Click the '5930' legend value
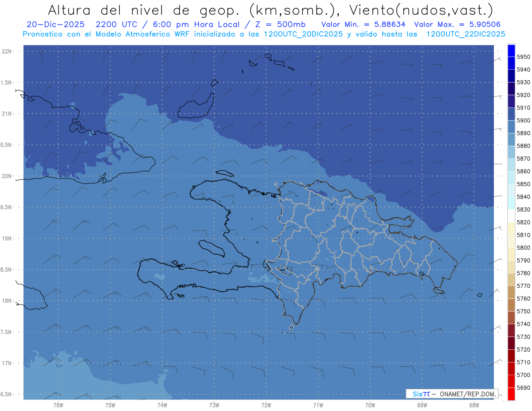This screenshot has width=532, height=411. tap(524, 82)
